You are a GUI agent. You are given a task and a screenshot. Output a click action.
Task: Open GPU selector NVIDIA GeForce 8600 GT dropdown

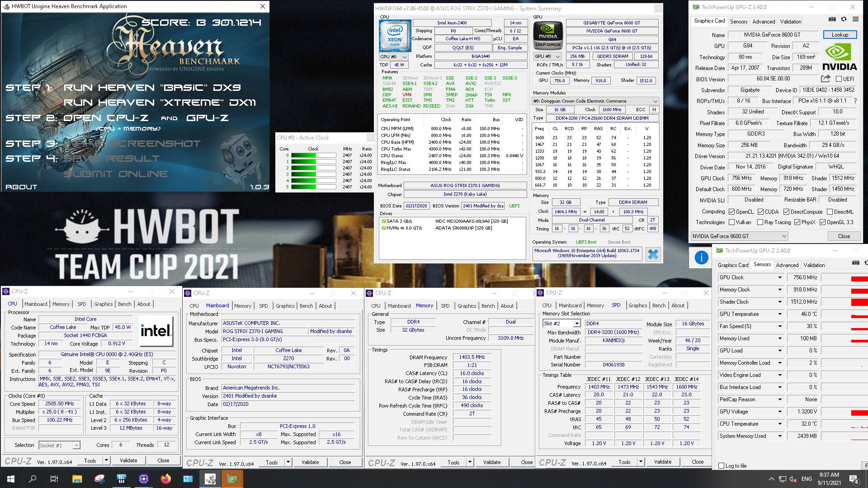click(739, 236)
